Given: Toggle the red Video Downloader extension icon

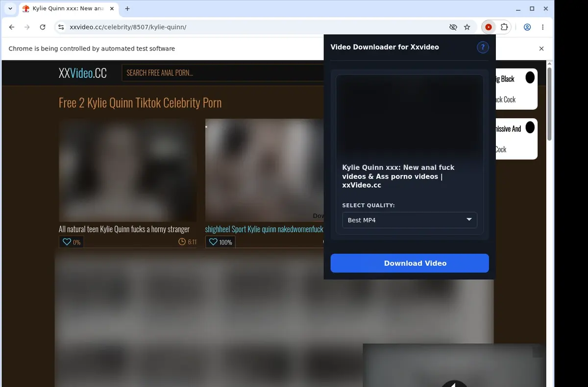Looking at the screenshot, I should (489, 27).
